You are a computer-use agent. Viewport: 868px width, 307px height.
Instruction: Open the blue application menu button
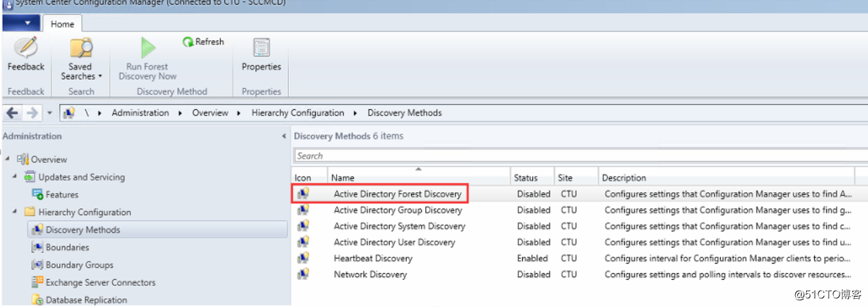coord(20,23)
